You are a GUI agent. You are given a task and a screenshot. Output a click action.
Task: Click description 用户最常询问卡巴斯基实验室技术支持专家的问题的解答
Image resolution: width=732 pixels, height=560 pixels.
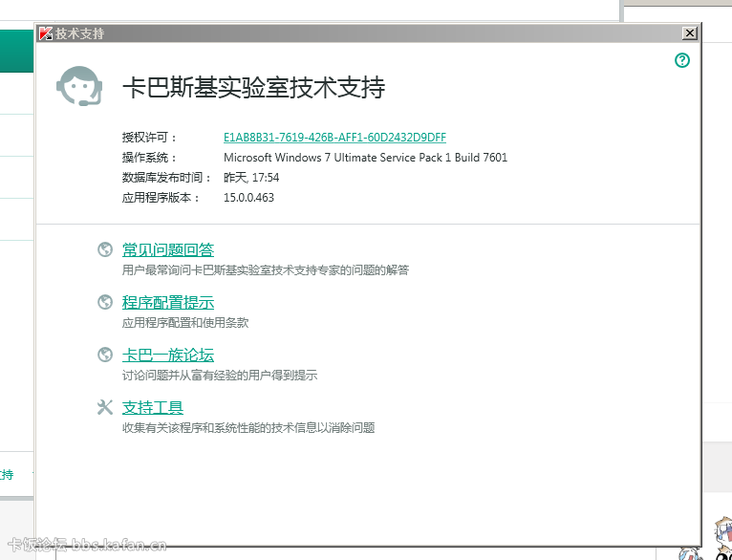coord(266,269)
